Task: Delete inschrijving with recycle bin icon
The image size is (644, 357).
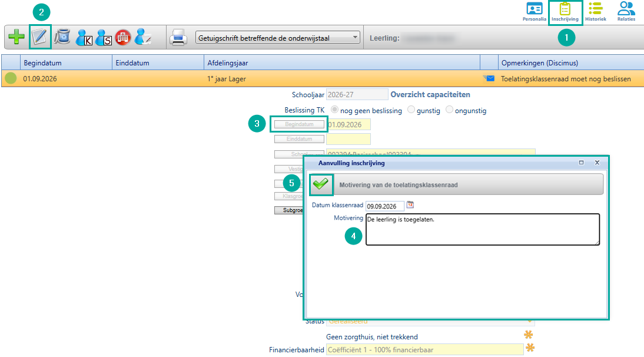Action: (x=62, y=37)
